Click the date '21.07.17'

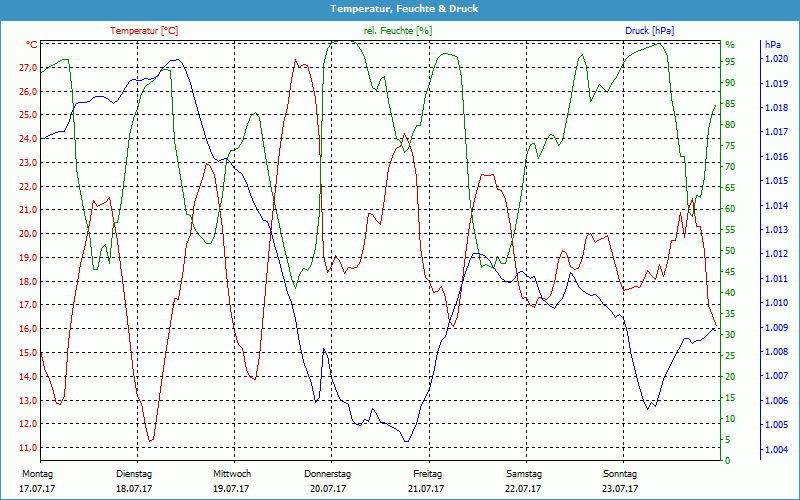(426, 488)
